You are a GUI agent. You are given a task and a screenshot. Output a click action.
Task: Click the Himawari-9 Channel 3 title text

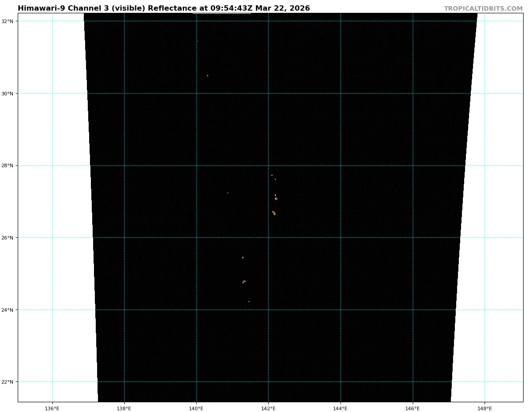164,8
